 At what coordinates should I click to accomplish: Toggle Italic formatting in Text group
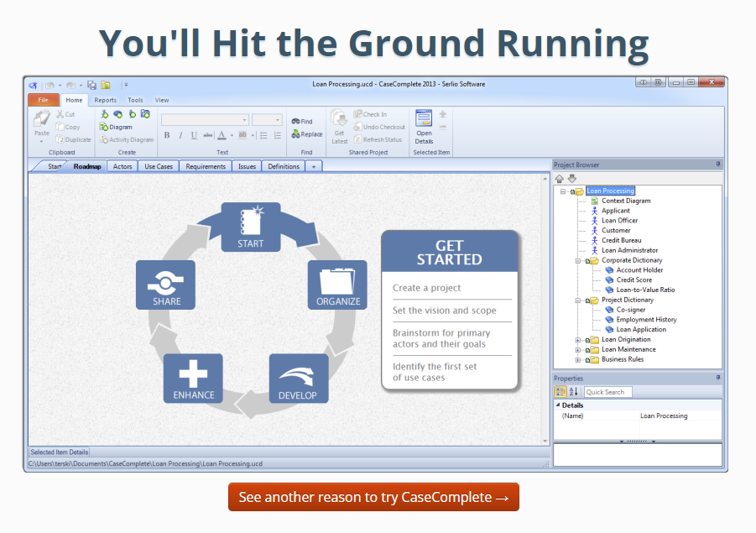click(x=180, y=135)
